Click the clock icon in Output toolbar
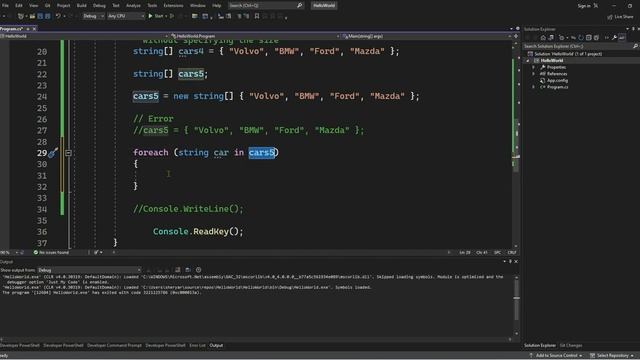 (198, 270)
